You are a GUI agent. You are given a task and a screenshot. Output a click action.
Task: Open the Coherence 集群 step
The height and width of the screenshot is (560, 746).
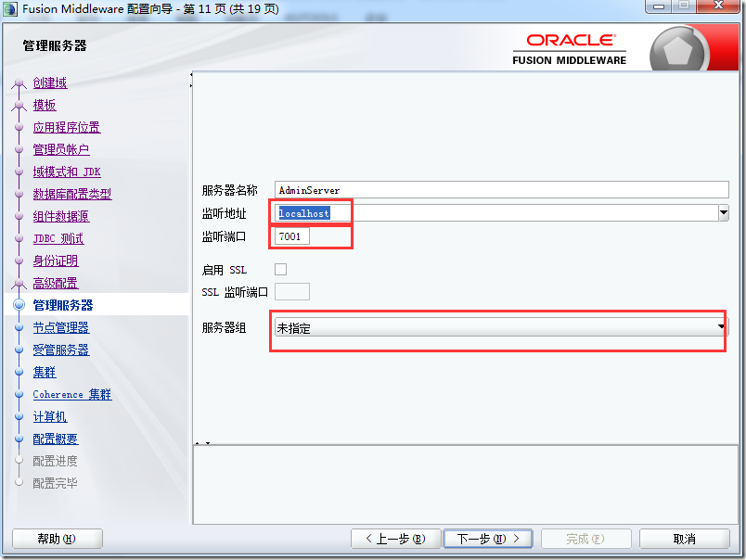click(72, 395)
